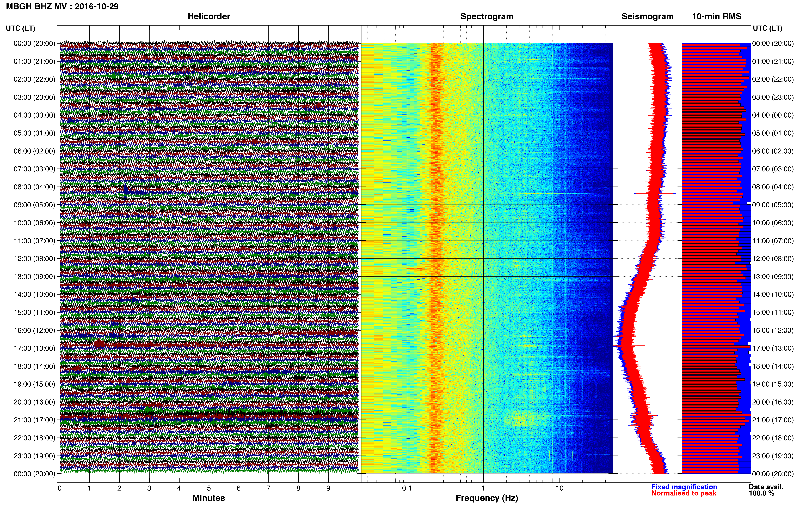Click the '10' tick on the frequency axis
The height and width of the screenshot is (508, 812).
point(559,488)
